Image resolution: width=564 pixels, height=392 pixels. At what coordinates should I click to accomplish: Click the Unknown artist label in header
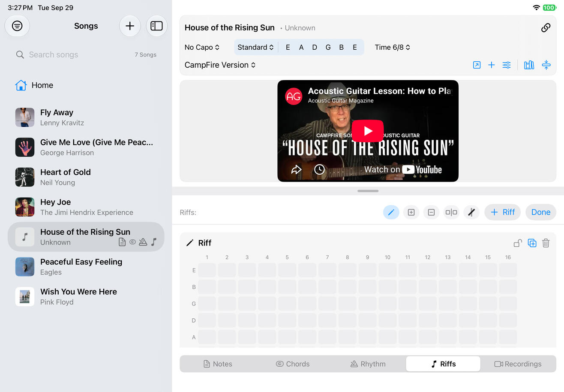(300, 28)
